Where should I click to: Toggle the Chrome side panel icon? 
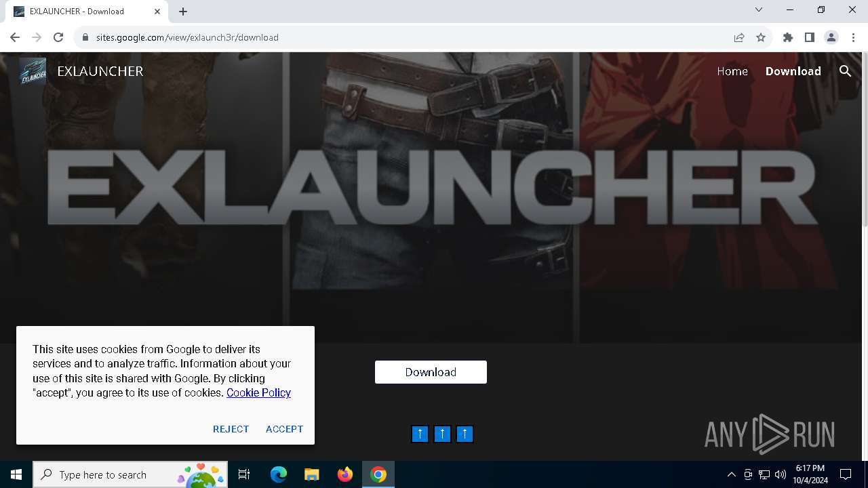810,37
